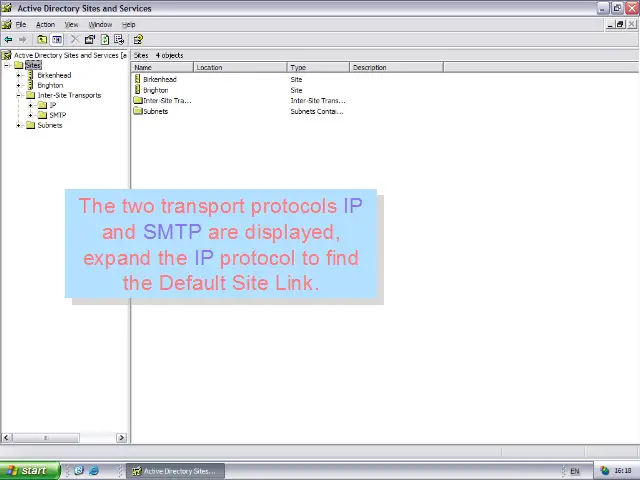Image resolution: width=640 pixels, height=480 pixels.
Task: Click the Brighton site icon in the tree
Action: pos(30,85)
